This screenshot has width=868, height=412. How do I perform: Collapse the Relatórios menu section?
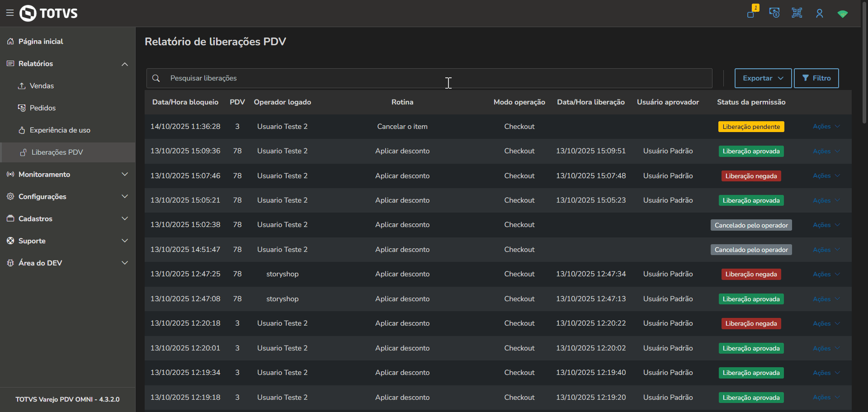(125, 64)
